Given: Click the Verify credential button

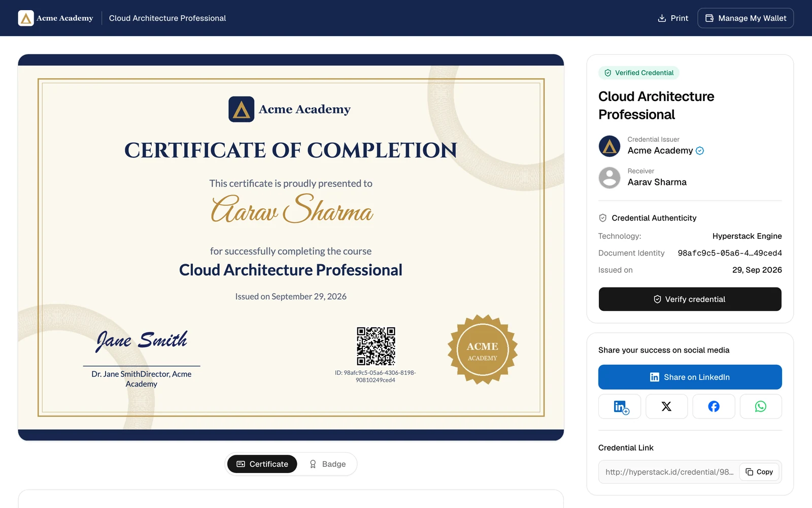Looking at the screenshot, I should point(690,299).
